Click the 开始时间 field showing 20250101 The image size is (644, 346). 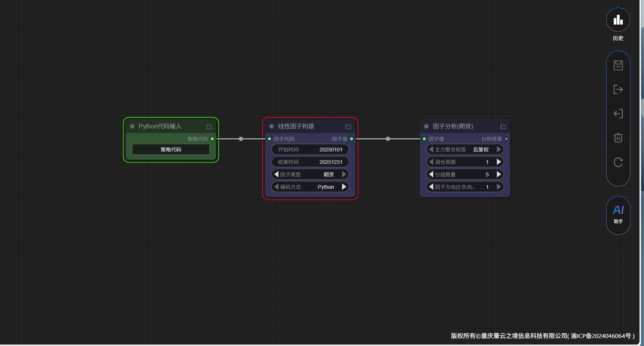click(x=310, y=149)
